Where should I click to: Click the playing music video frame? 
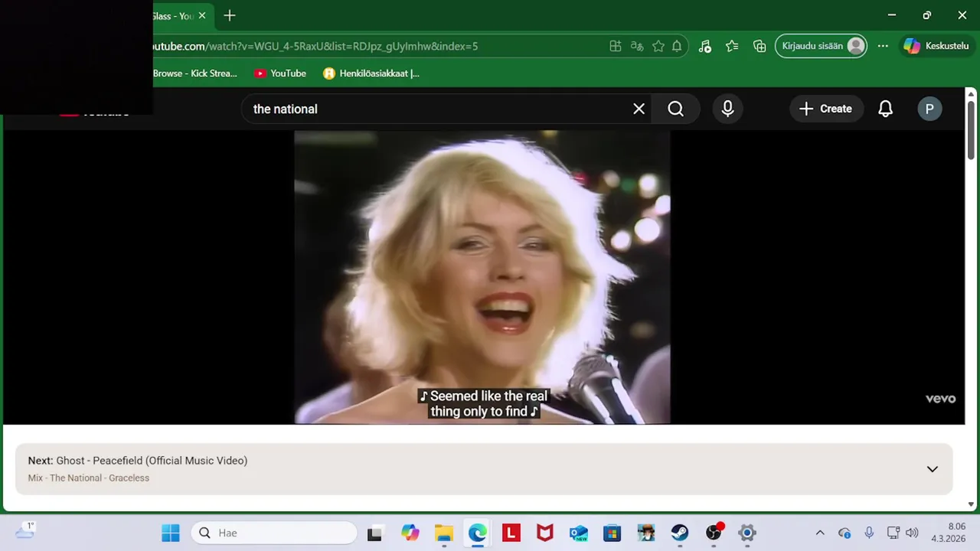[482, 277]
